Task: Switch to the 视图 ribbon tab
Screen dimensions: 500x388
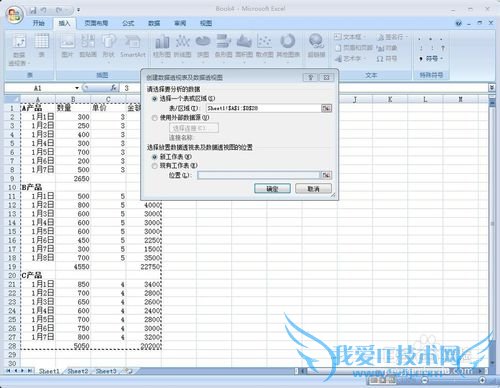Action: (x=206, y=23)
